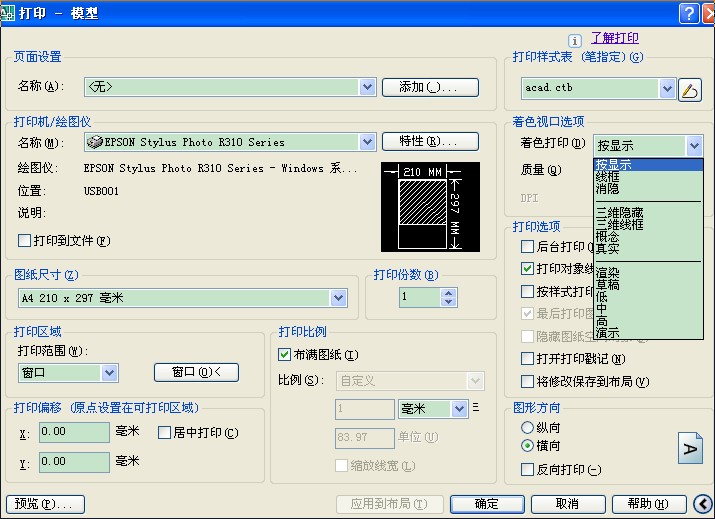This screenshot has width=715, height=519.
Task: Open acad.ctb plot style table dropdown
Action: pyautogui.click(x=667, y=88)
